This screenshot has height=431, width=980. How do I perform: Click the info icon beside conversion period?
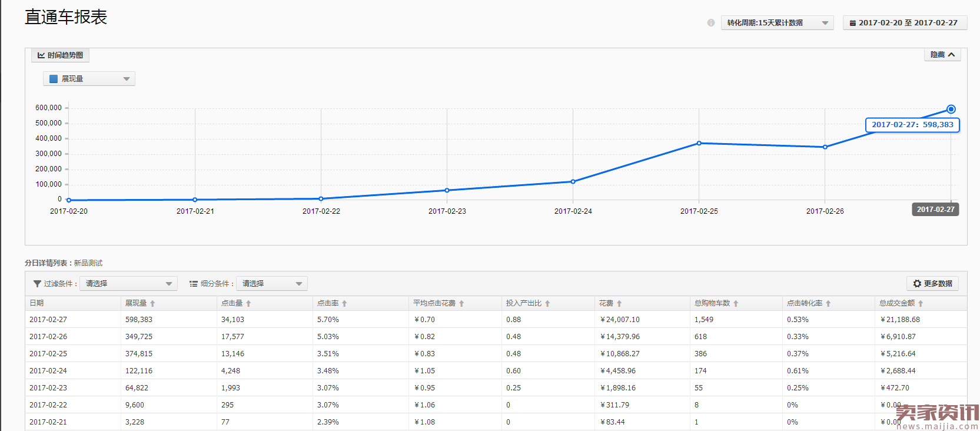(711, 23)
